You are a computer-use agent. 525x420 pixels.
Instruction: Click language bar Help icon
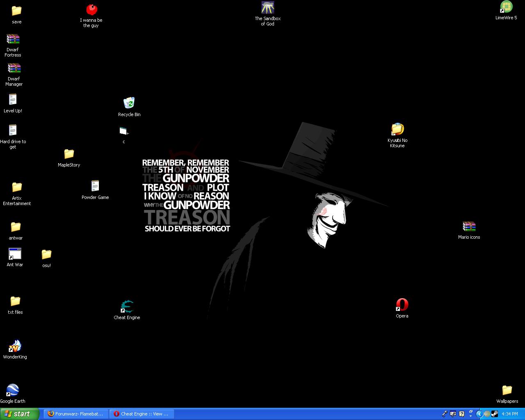(462, 414)
